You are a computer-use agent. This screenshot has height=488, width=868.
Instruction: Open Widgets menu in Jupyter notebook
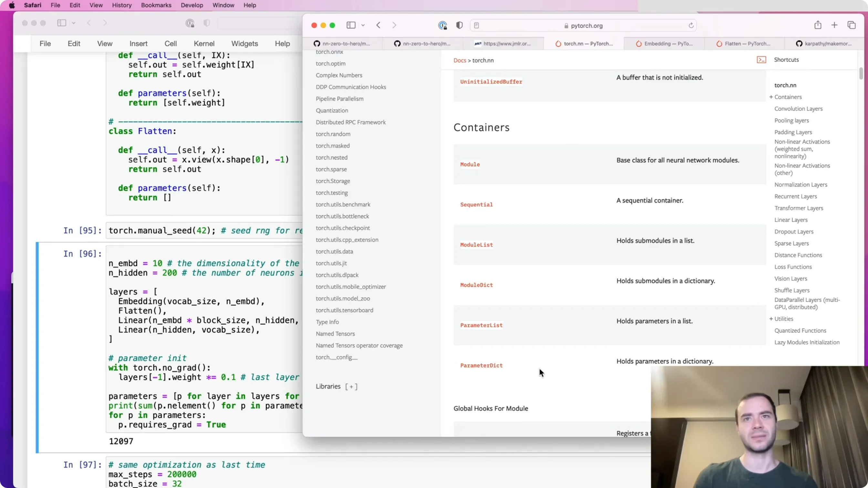[x=245, y=44]
